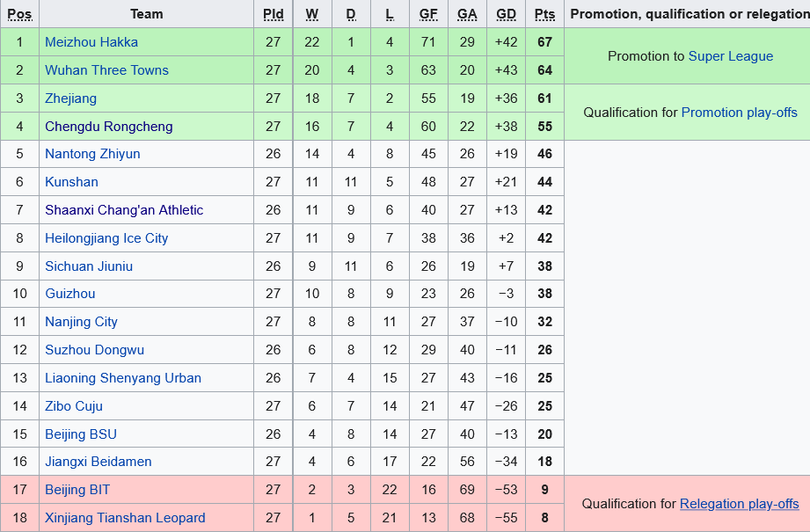The image size is (810, 532).
Task: Open Shaanxi Chang'an Athletic link
Action: click(124, 210)
